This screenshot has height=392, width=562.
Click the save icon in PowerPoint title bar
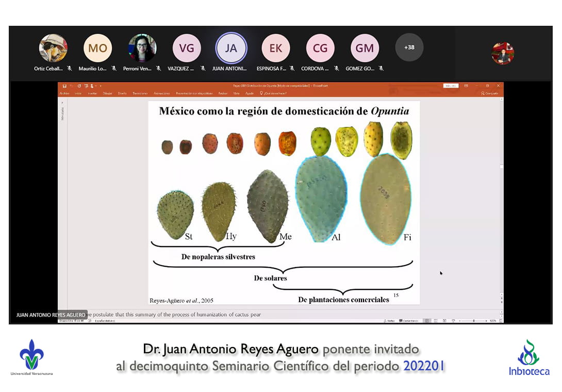click(64, 86)
